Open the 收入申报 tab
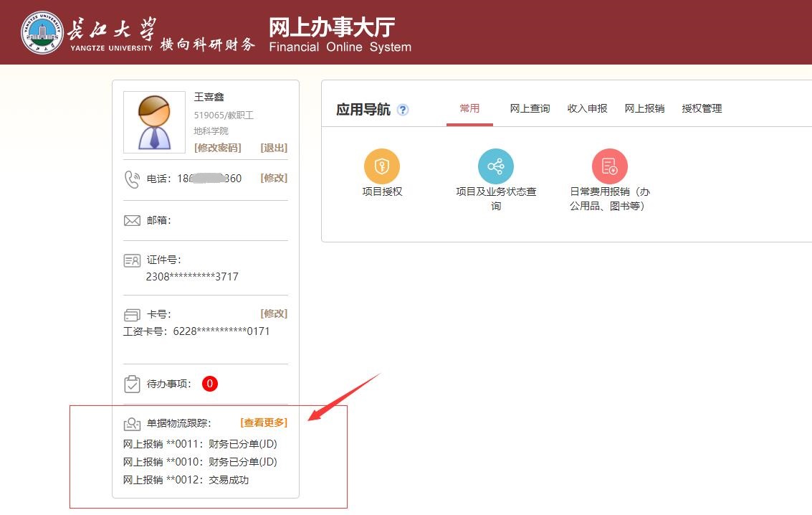This screenshot has height=515, width=812. click(587, 108)
